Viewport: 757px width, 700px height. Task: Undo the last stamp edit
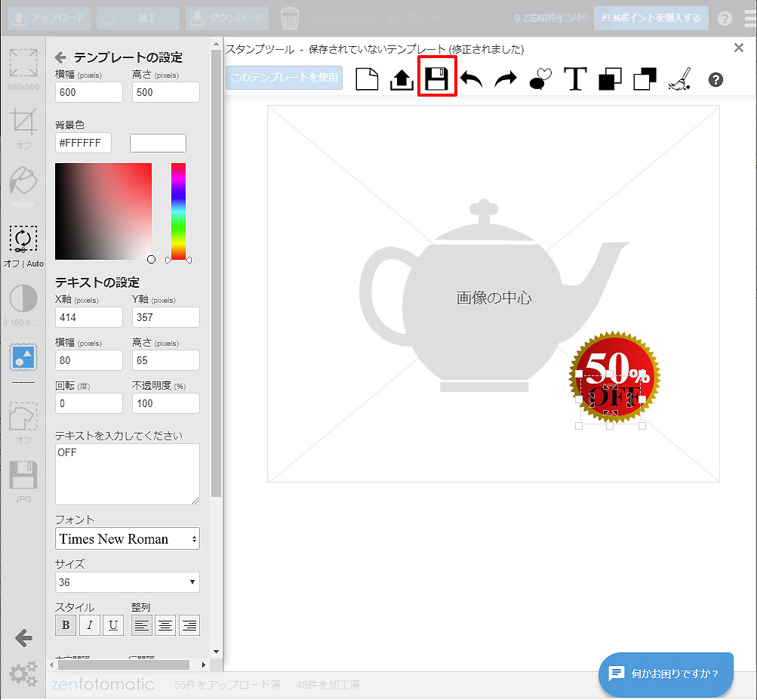coord(472,79)
